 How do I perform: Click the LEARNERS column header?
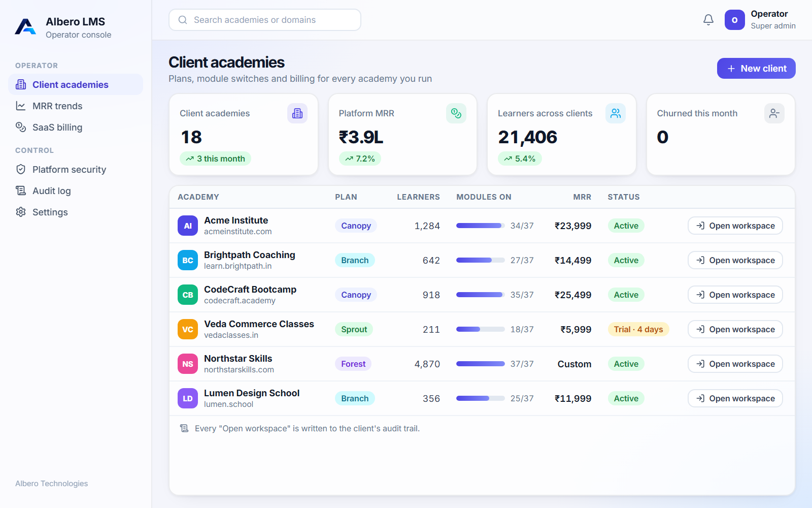[418, 197]
